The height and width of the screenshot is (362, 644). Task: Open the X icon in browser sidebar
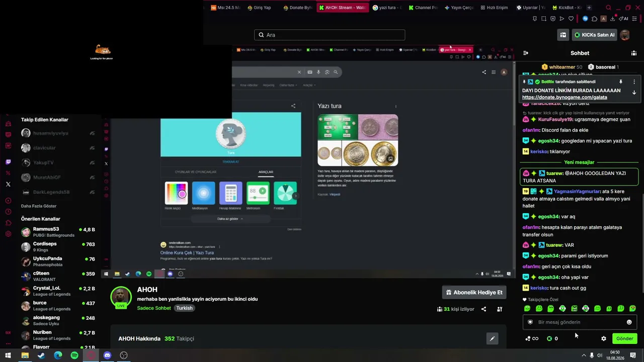(8, 185)
